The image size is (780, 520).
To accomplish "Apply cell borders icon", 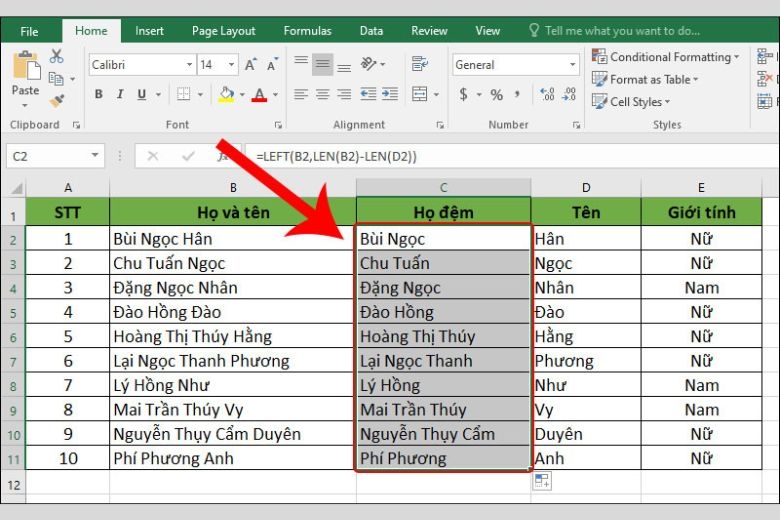I will pyautogui.click(x=184, y=94).
